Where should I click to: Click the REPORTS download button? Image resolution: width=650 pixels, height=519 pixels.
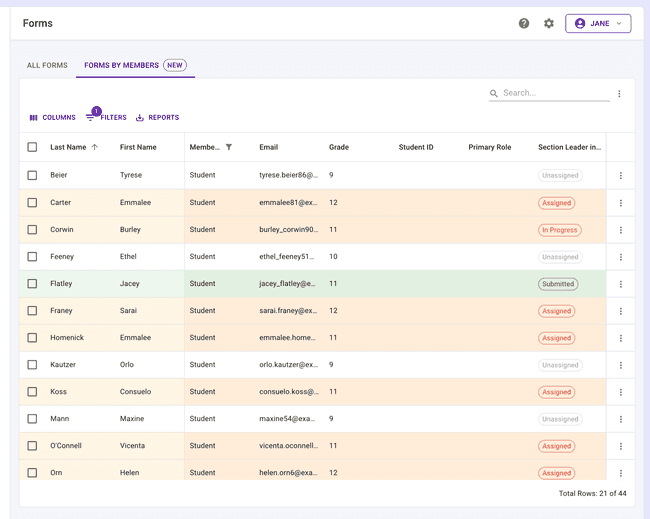tap(158, 117)
